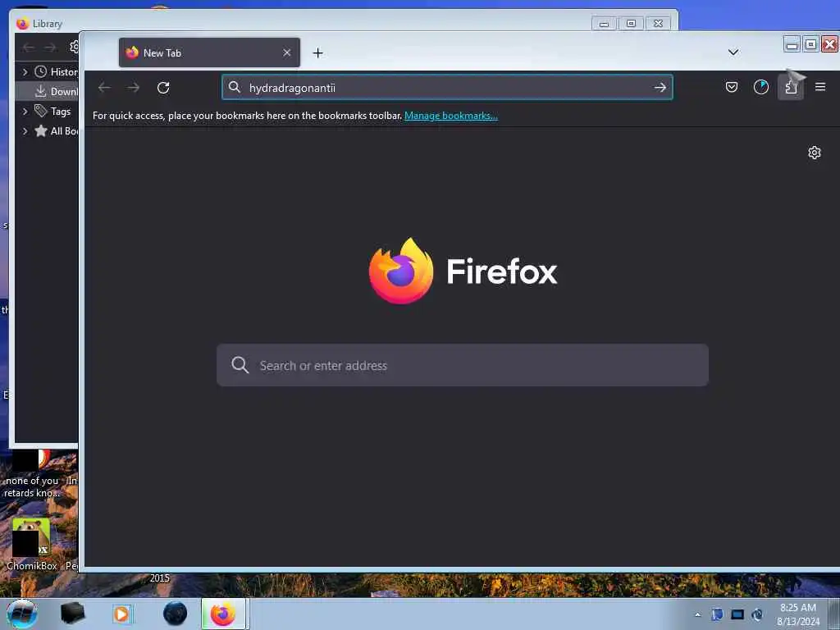The image size is (840, 630).
Task: Click the network monitor tray icon
Action: tap(737, 614)
